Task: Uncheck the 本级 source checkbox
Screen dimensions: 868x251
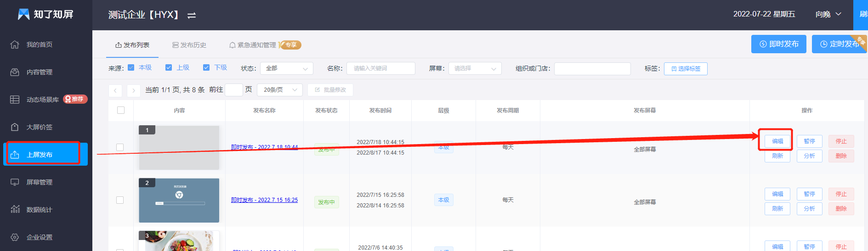Action: (131, 67)
